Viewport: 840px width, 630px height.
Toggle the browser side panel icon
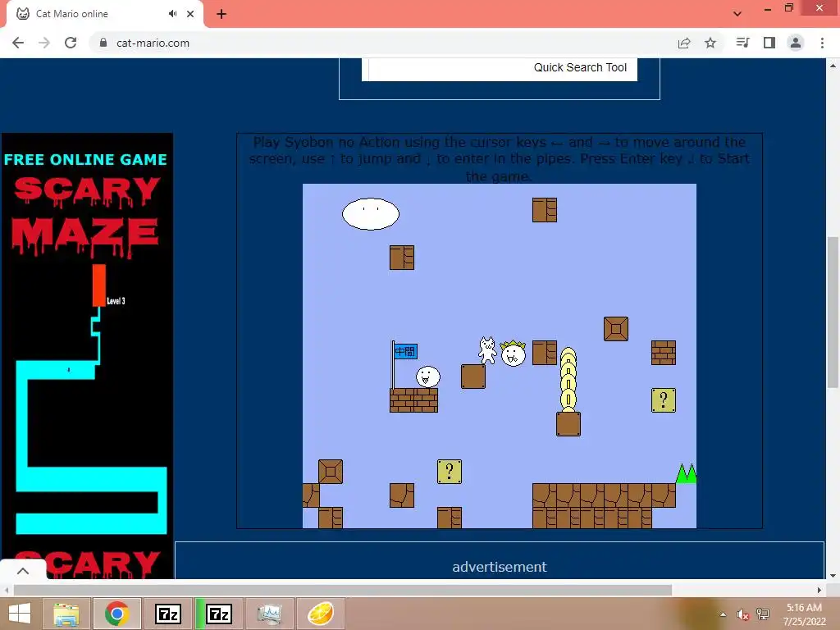pos(769,43)
